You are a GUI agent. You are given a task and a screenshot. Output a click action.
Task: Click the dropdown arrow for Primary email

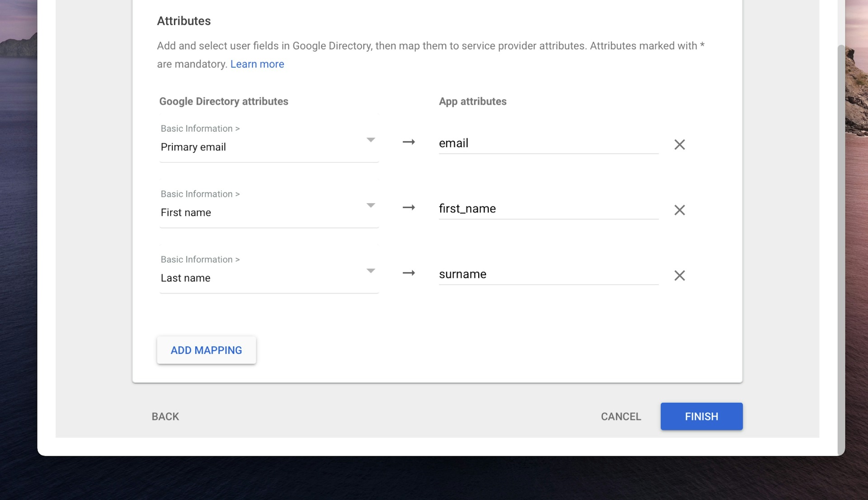(371, 140)
